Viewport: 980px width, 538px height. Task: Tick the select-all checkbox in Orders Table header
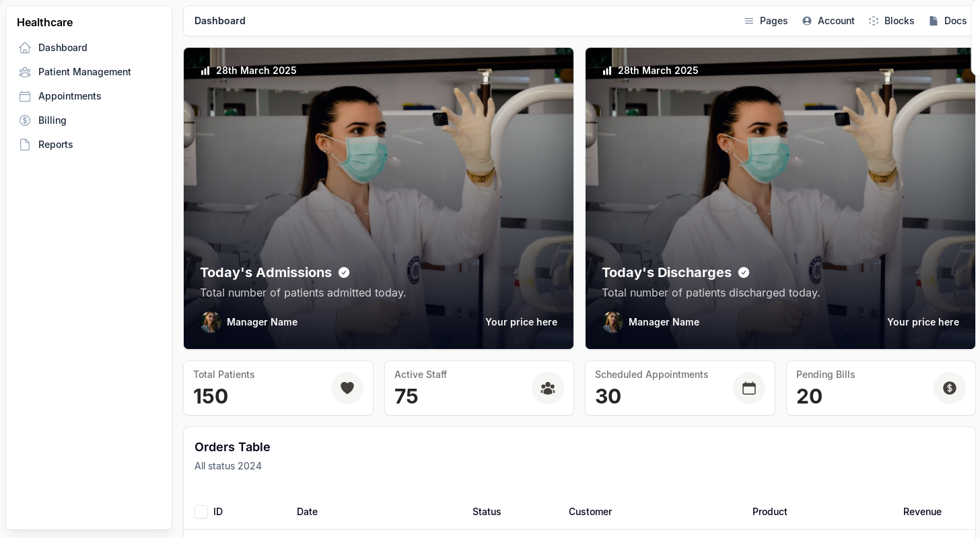[x=201, y=512]
